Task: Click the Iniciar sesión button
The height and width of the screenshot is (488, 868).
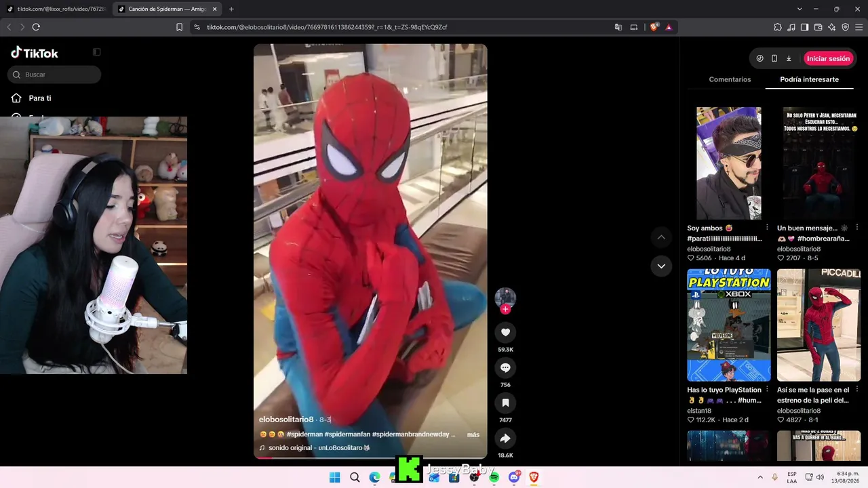Action: point(828,58)
